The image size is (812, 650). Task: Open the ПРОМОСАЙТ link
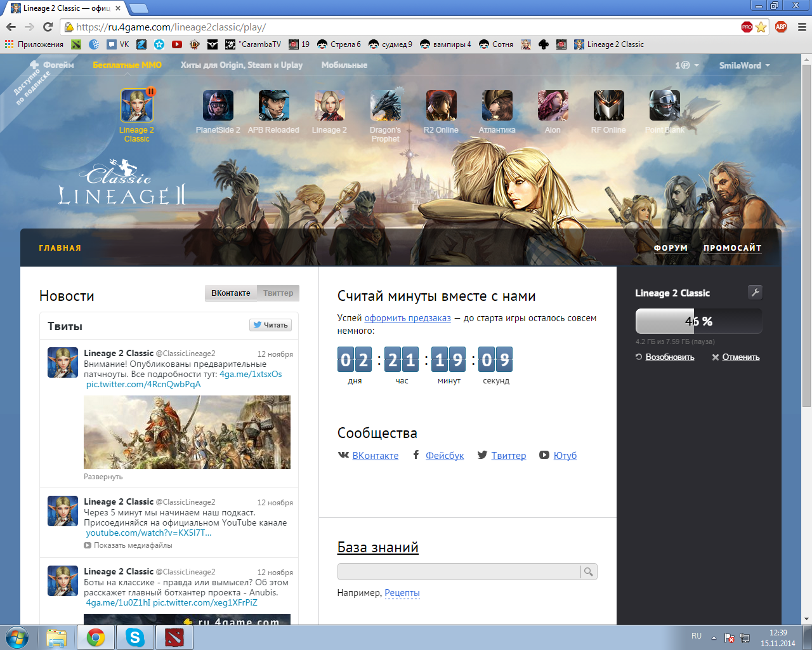732,248
